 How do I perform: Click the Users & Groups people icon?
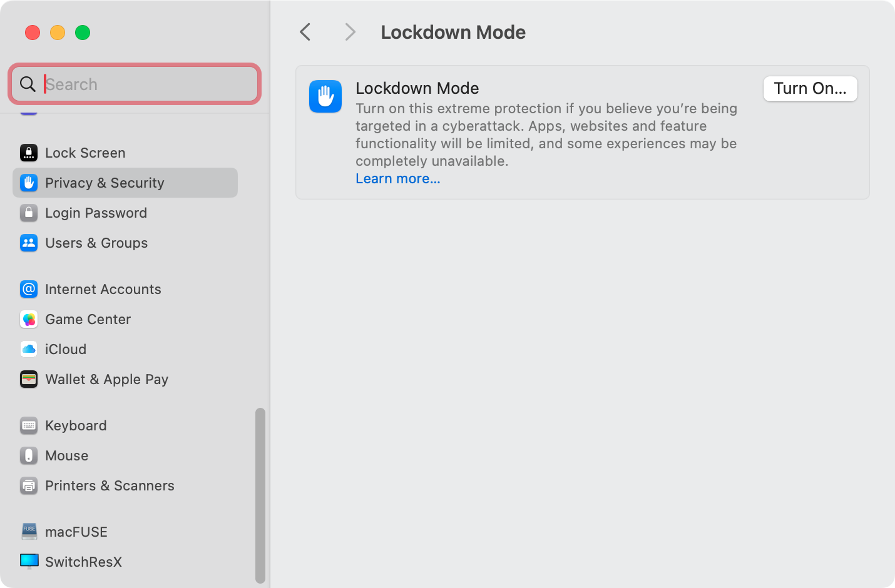[29, 243]
